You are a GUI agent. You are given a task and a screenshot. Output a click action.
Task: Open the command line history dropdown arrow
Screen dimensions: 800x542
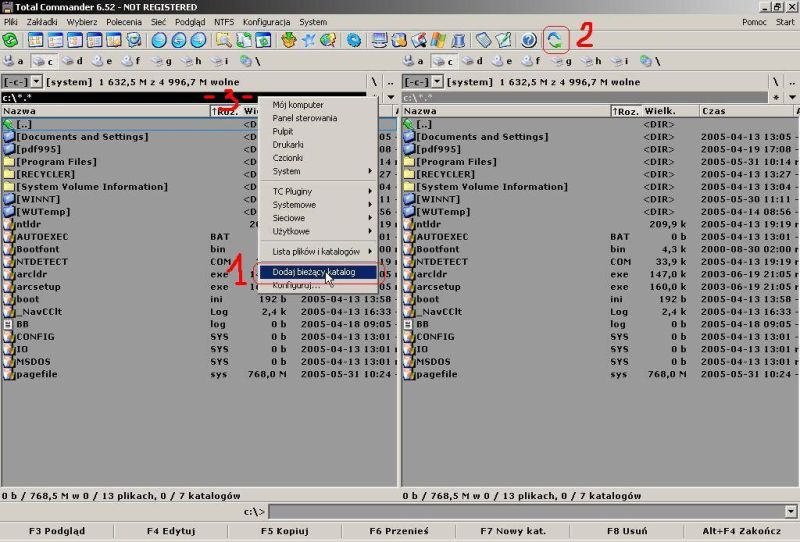(x=791, y=511)
